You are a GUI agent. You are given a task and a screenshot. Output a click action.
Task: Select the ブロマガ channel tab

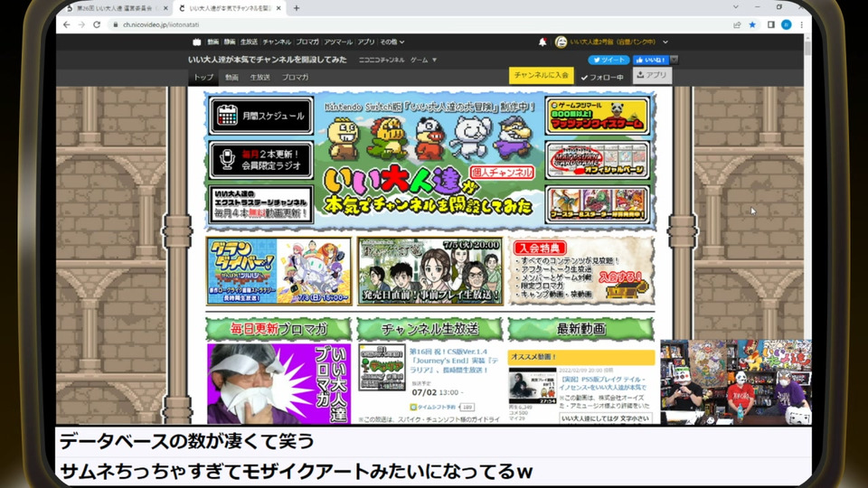295,78
